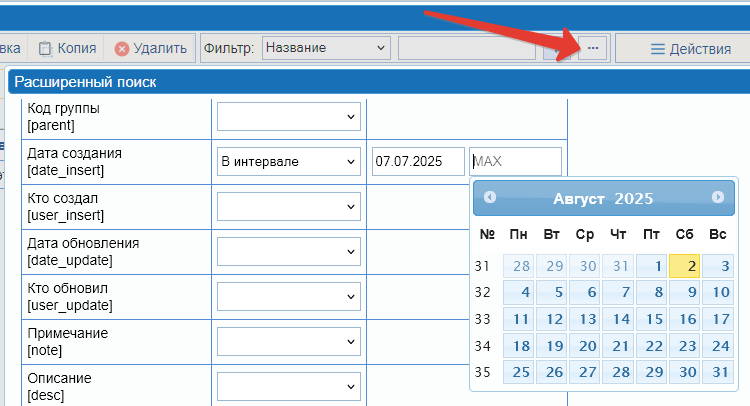Select August 14 in the calendar
Viewport: 750px width, 406px height.
pos(618,319)
